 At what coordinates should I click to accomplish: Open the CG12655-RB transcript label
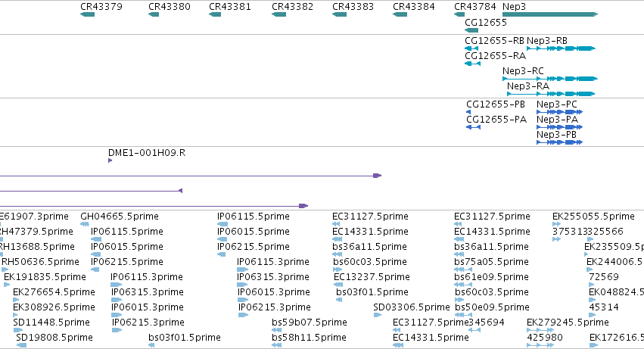(494, 41)
